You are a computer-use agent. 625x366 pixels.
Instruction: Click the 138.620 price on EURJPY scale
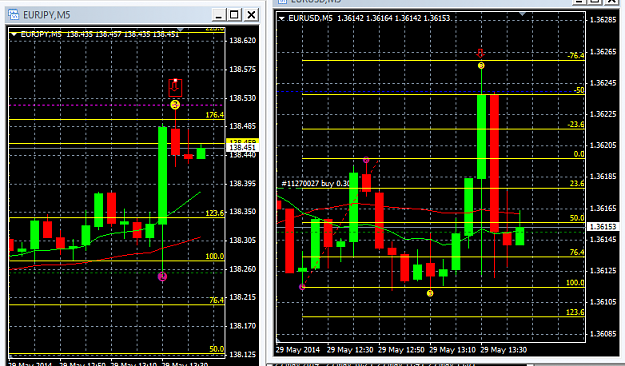[242, 40]
